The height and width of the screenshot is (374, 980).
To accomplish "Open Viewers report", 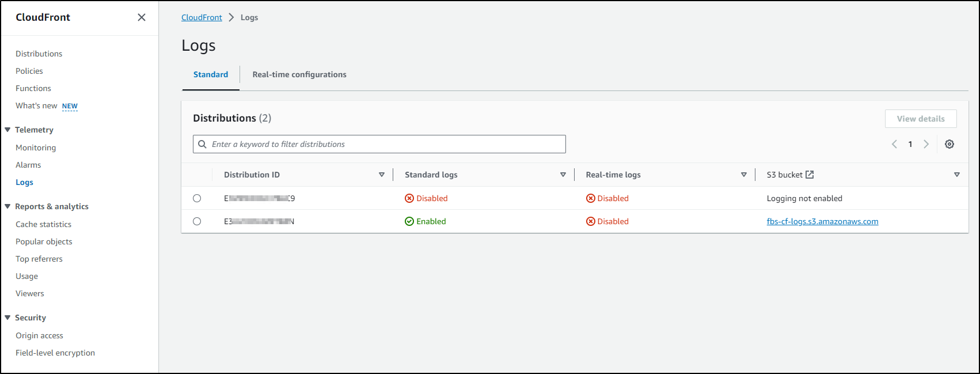I will pyautogui.click(x=30, y=293).
